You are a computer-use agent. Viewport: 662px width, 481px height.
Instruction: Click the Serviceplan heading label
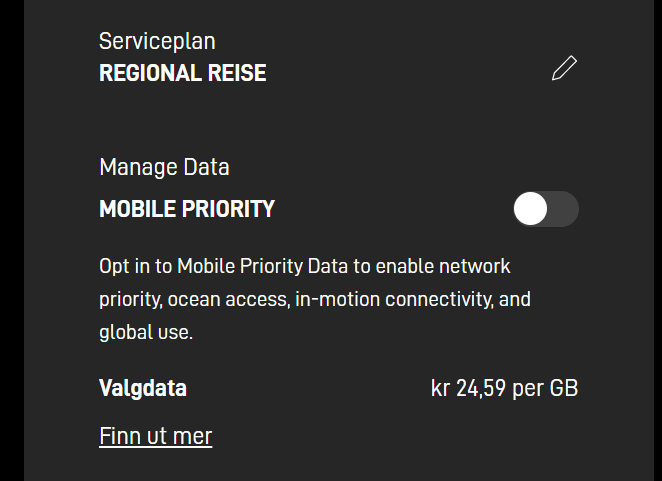pos(157,41)
